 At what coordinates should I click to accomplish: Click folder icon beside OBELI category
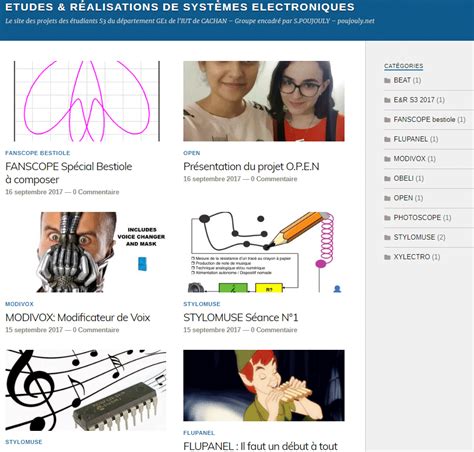pyautogui.click(x=387, y=179)
